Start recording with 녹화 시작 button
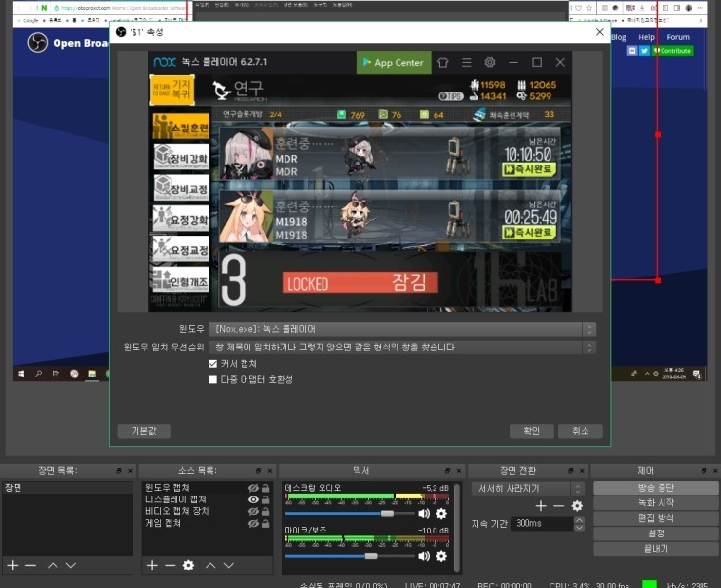 point(656,503)
